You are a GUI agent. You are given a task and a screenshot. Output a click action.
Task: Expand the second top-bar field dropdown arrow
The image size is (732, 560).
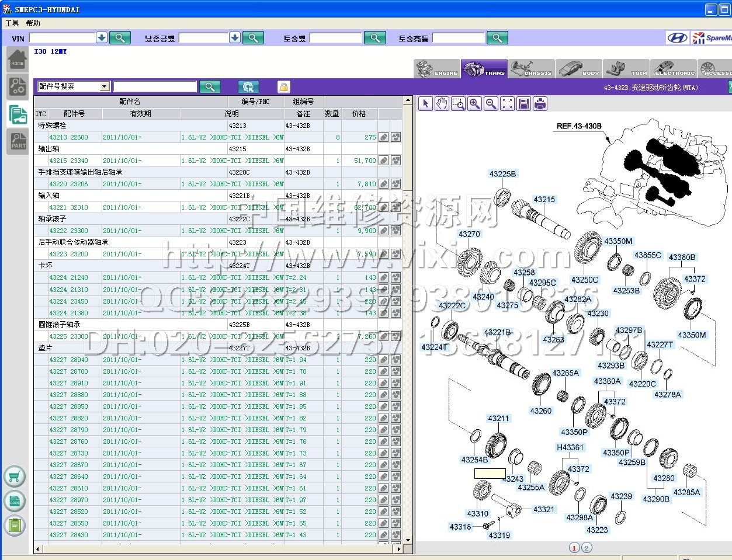[235, 38]
